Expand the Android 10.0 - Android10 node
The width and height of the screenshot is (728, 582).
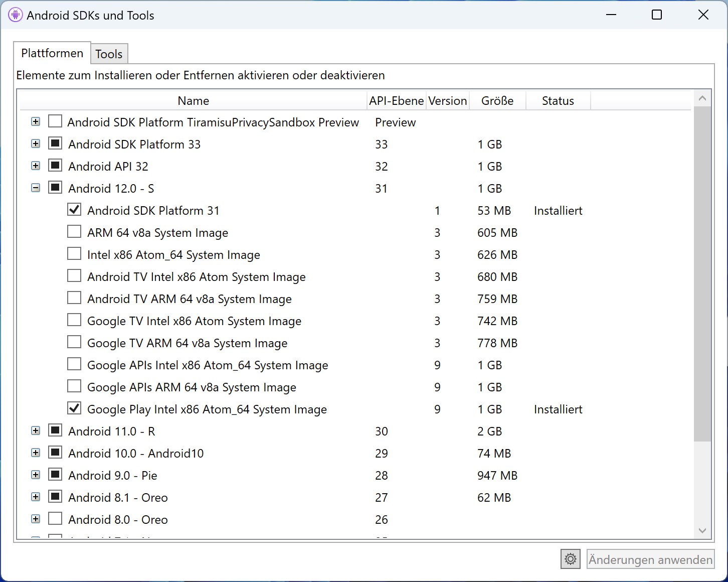click(x=36, y=453)
